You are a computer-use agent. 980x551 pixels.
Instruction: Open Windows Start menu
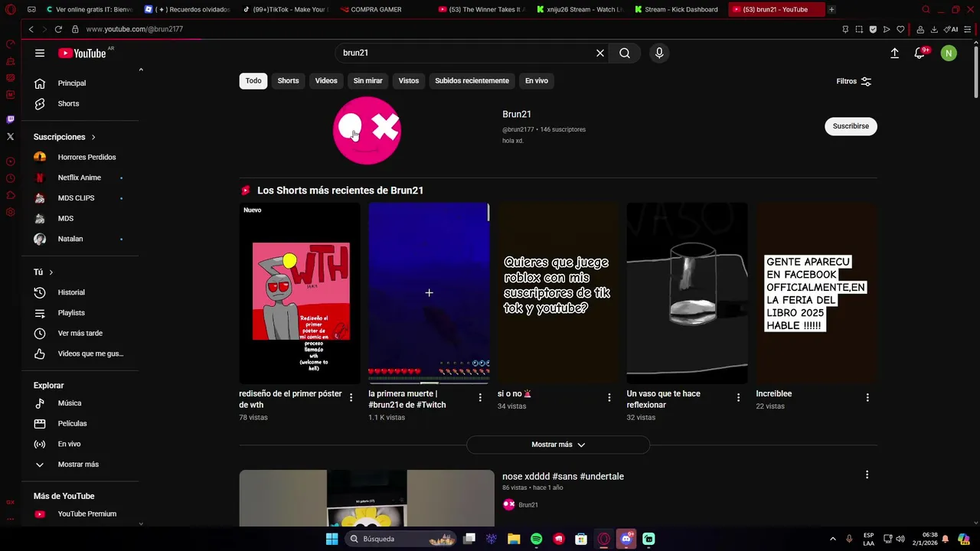tap(332, 539)
